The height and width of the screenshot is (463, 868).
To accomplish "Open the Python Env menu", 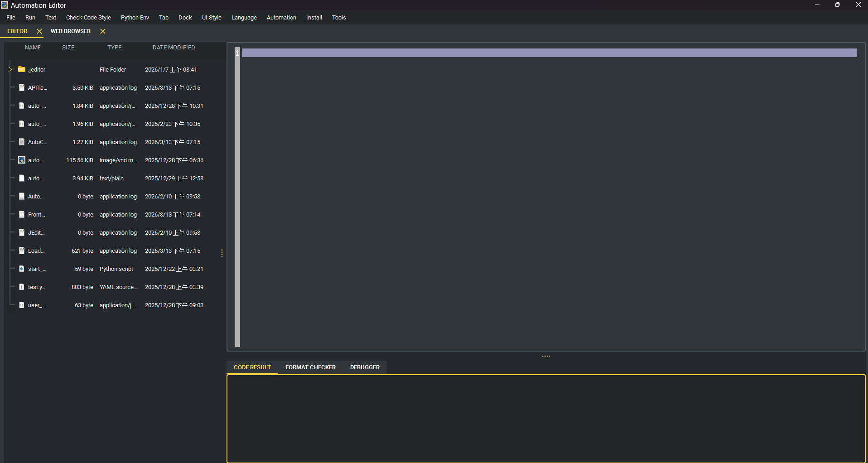I will (x=135, y=17).
